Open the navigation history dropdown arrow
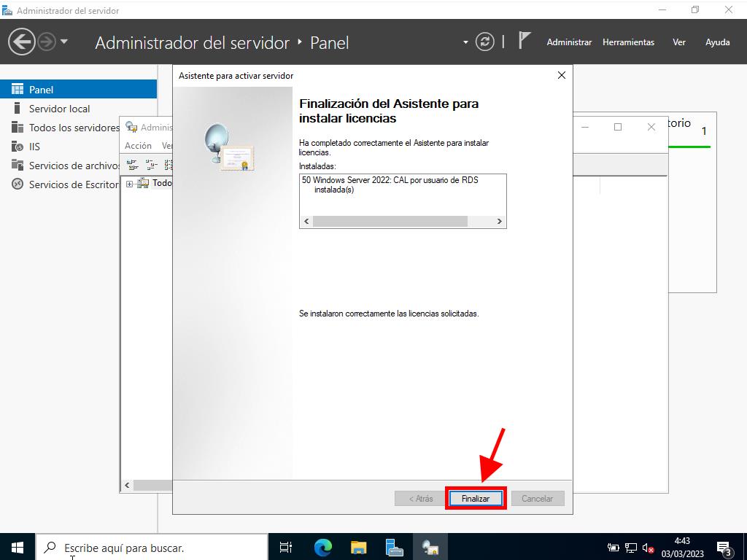 (64, 42)
